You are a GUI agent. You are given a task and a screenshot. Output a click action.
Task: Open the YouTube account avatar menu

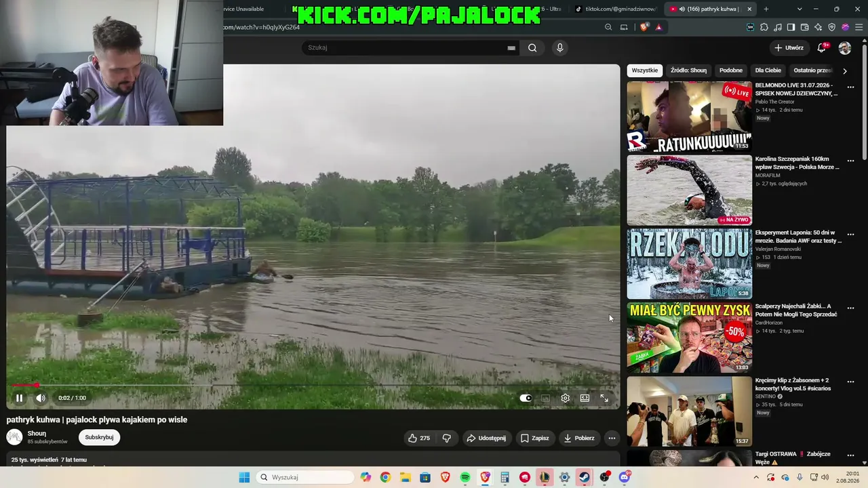[845, 48]
